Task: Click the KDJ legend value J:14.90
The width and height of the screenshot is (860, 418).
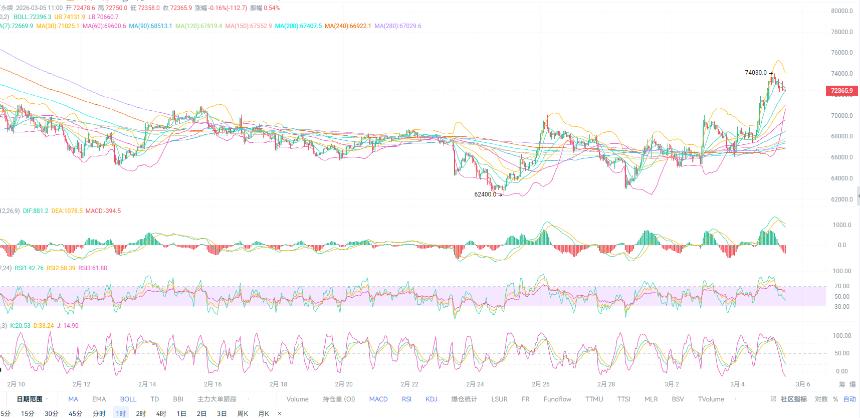Action: pos(67,325)
